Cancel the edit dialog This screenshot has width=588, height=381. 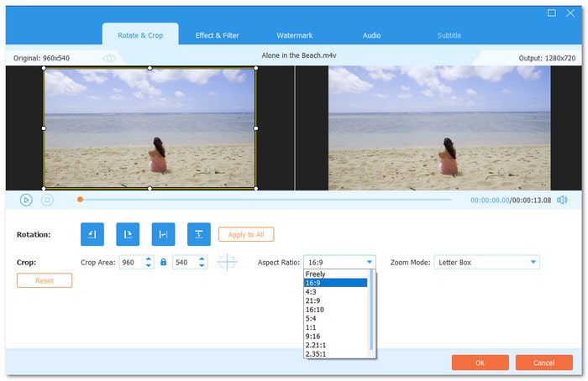543,363
